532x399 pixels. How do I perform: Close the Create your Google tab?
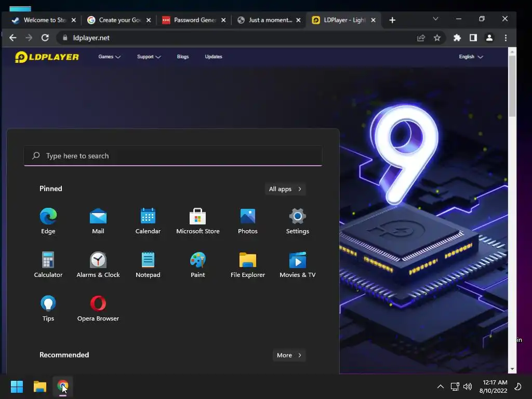(148, 20)
